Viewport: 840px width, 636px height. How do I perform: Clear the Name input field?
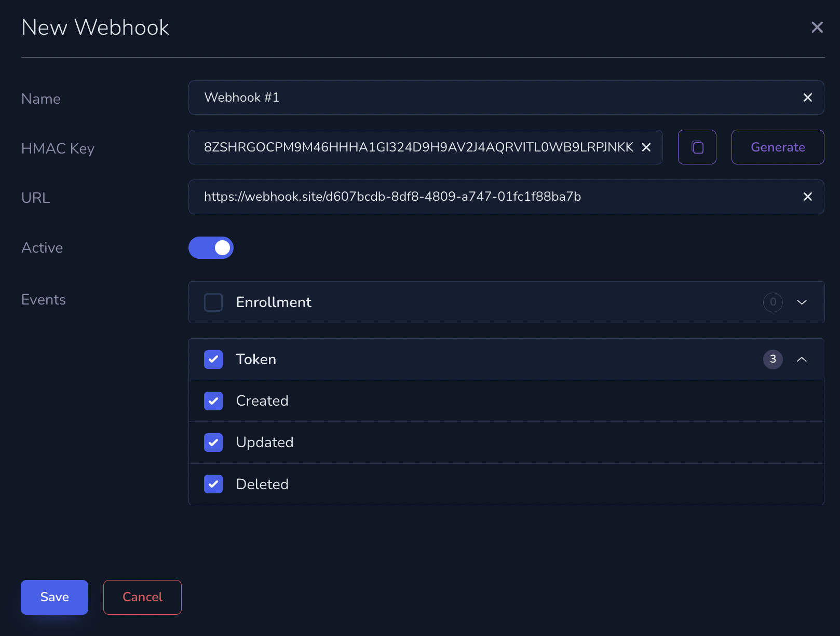(x=807, y=98)
